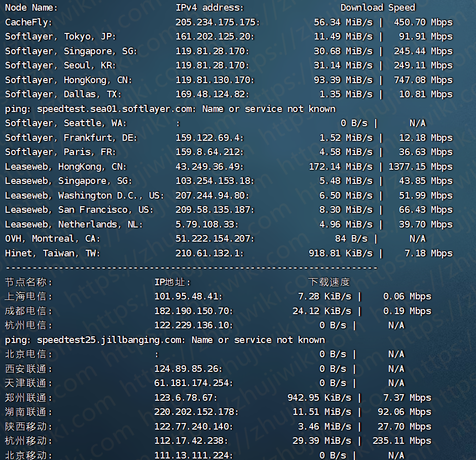Click IP address 205.234.175.175
The width and height of the screenshot is (476, 460).
tap(217, 22)
